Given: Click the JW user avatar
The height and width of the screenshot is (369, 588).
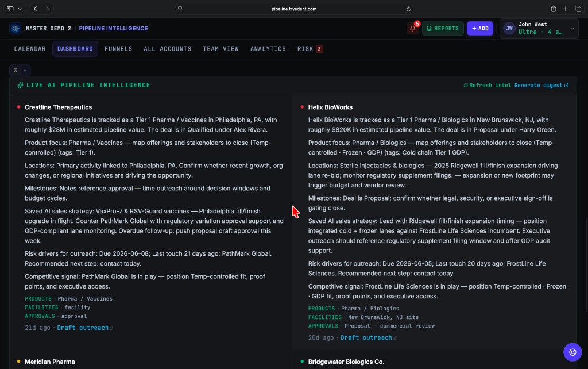Looking at the screenshot, I should (509, 29).
